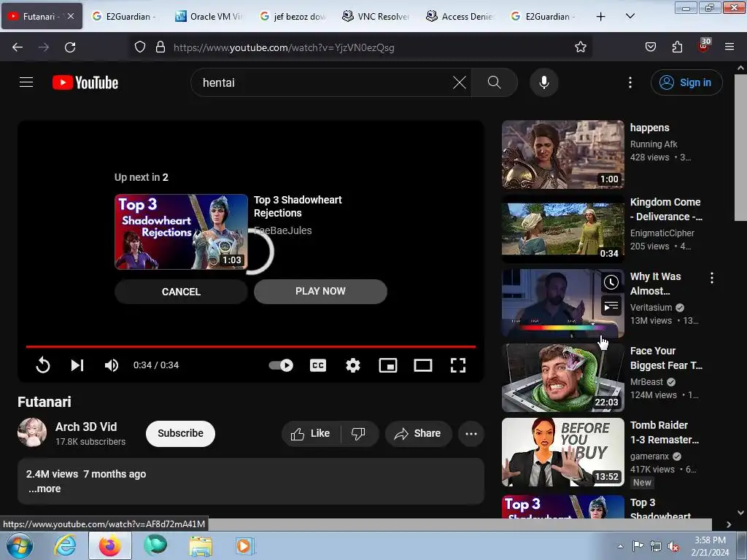Open more actions ellipsis below video
This screenshot has width=747, height=560.
[471, 433]
